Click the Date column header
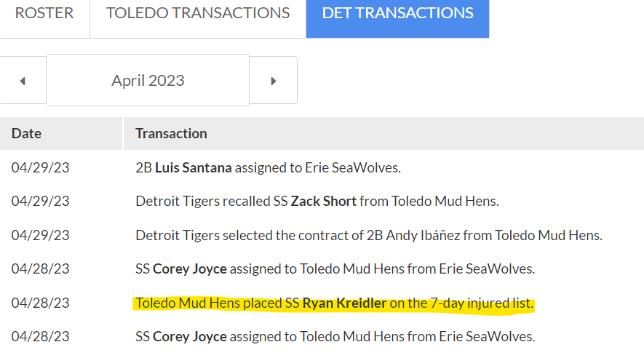644x358 pixels. coord(27,133)
